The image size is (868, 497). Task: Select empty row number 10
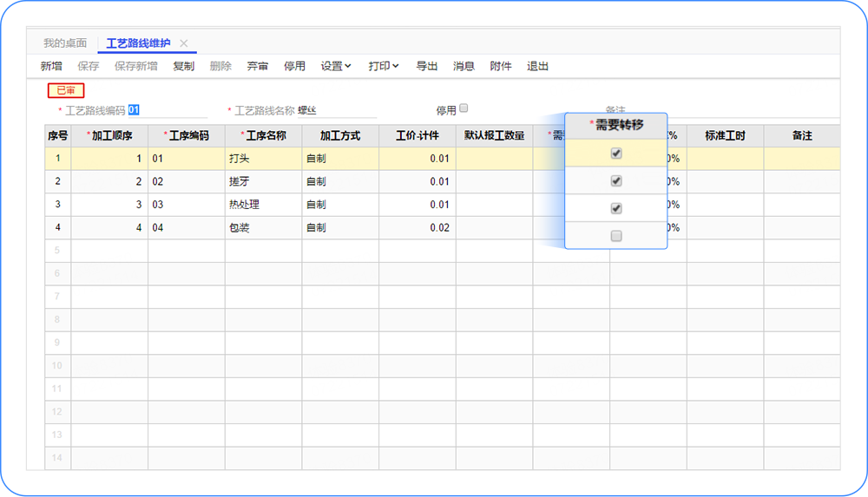click(57, 366)
